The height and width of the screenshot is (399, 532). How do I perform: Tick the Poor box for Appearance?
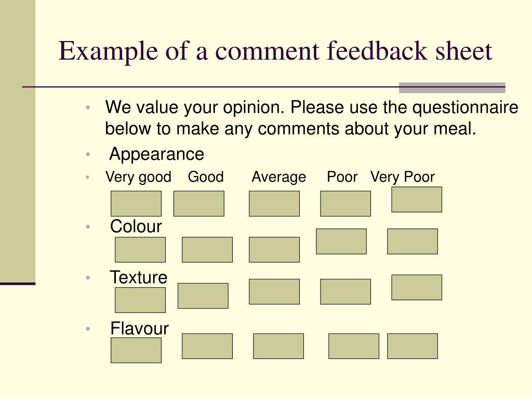345,204
